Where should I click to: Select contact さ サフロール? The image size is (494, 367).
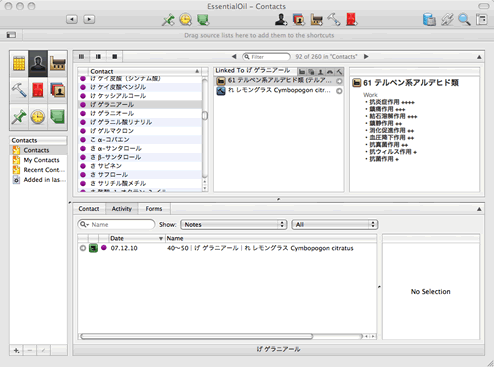pos(140,174)
